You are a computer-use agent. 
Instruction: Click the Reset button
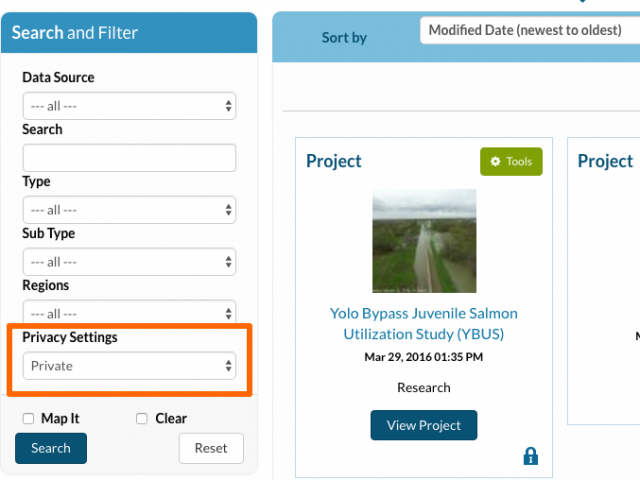pyautogui.click(x=211, y=448)
